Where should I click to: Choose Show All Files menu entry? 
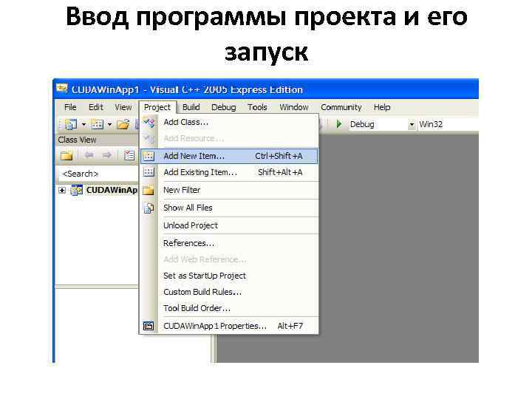[x=229, y=208]
